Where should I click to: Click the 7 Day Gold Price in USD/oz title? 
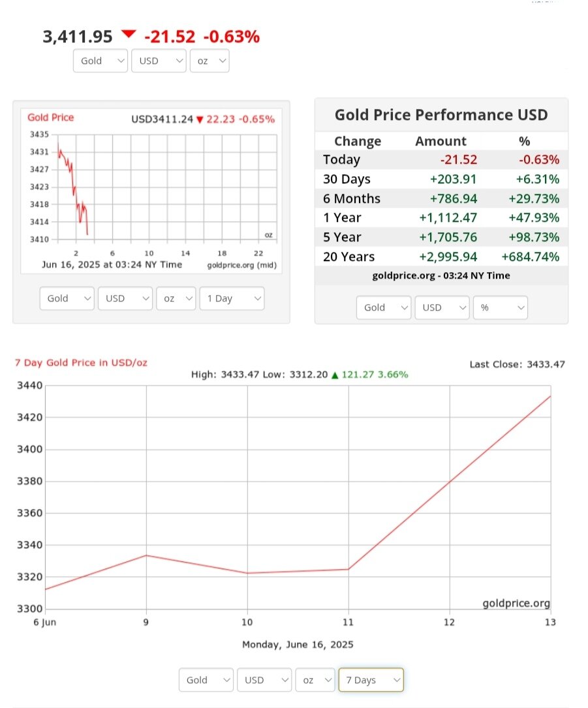pos(81,363)
